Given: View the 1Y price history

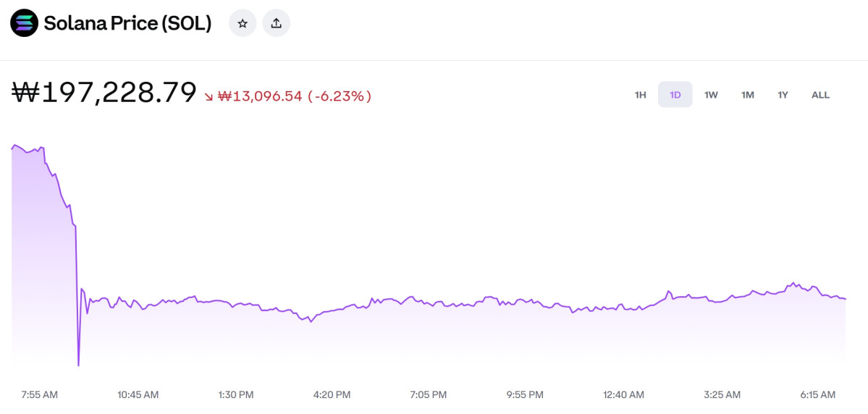Looking at the screenshot, I should click(x=783, y=95).
